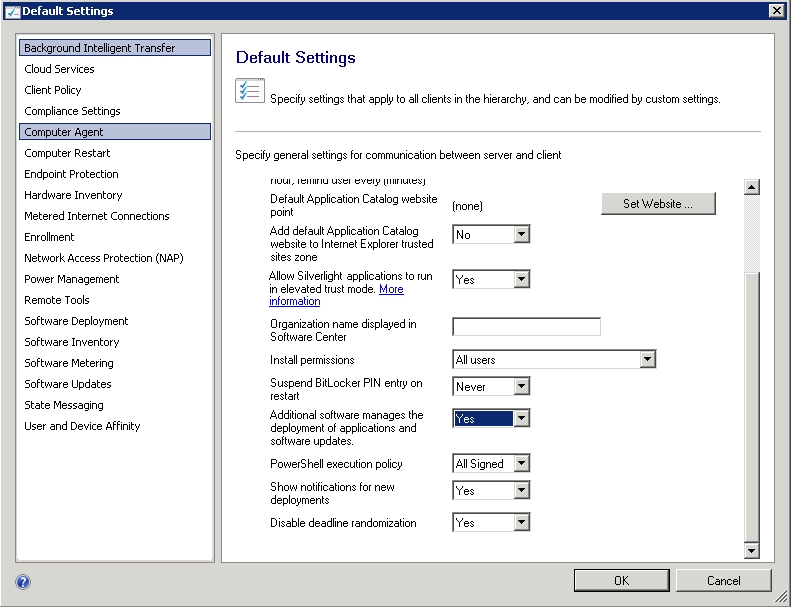Expand the PowerShell execution policy dropdown
The height and width of the screenshot is (607, 791).
coord(521,464)
